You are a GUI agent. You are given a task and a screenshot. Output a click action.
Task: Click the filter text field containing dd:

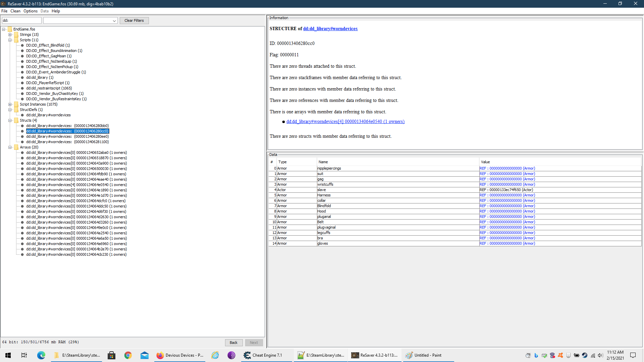(22, 20)
